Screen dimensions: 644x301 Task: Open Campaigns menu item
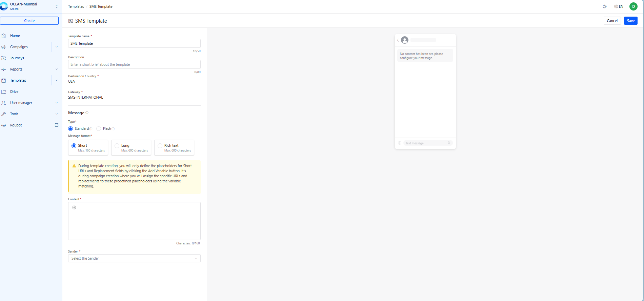coord(19,47)
